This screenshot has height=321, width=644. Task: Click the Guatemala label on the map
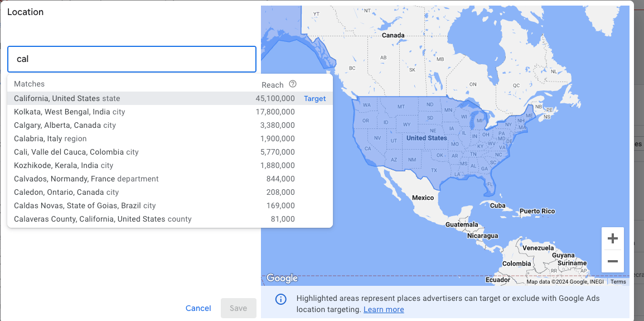tap(462, 225)
